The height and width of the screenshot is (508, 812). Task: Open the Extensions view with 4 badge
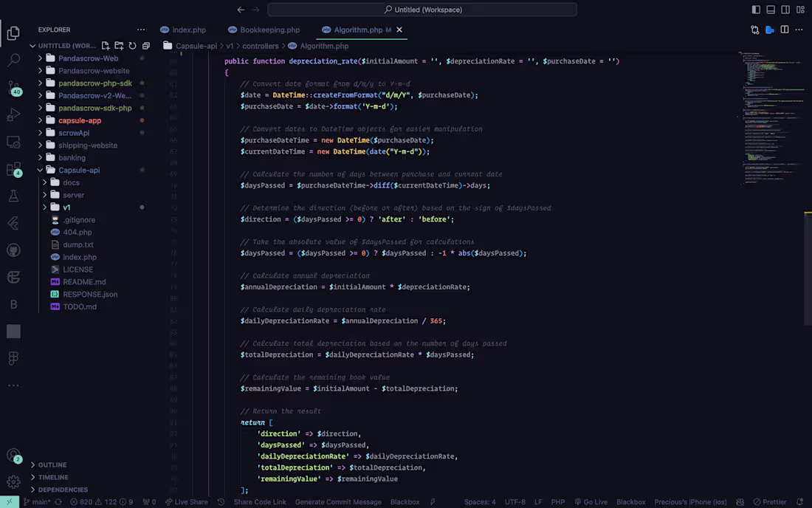13,169
